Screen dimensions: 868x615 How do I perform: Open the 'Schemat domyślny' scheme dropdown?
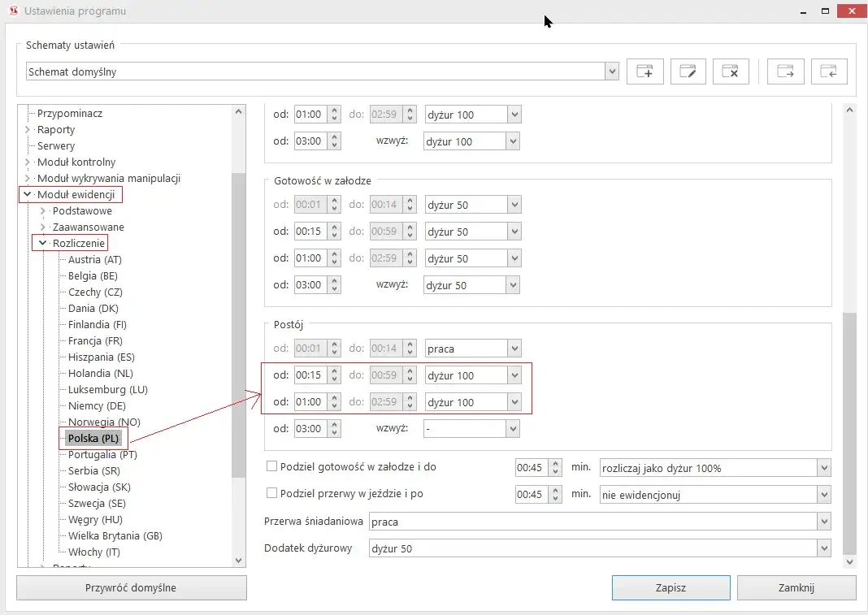tap(611, 71)
